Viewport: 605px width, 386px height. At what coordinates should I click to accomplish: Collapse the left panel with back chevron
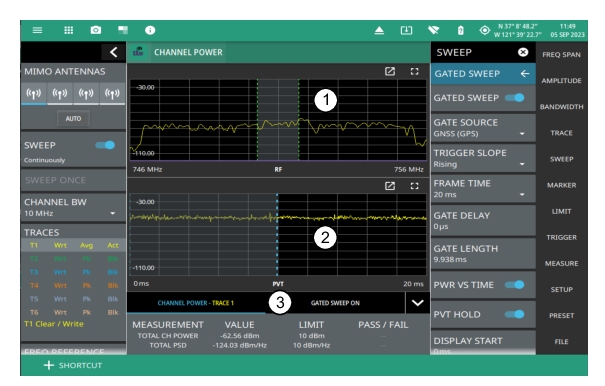pyautogui.click(x=113, y=52)
